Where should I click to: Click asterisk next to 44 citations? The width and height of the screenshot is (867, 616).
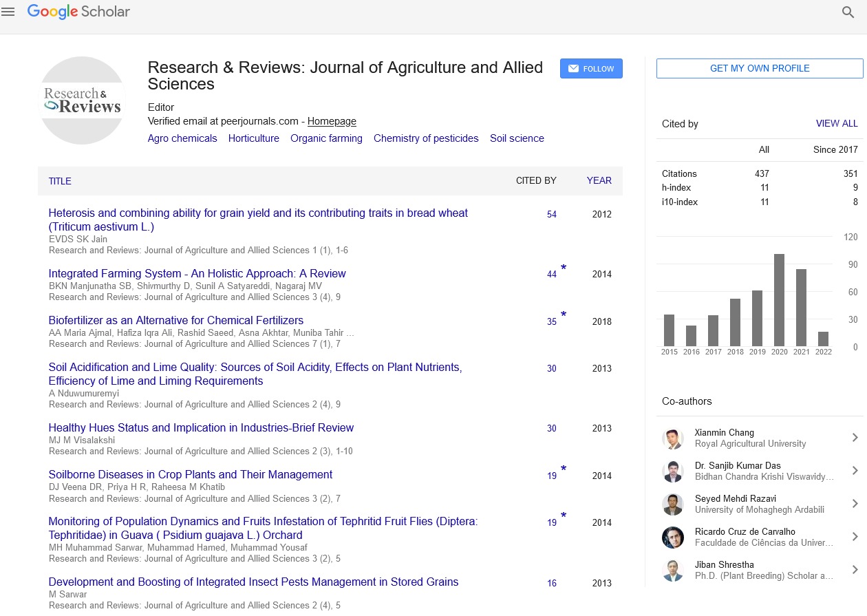564,268
